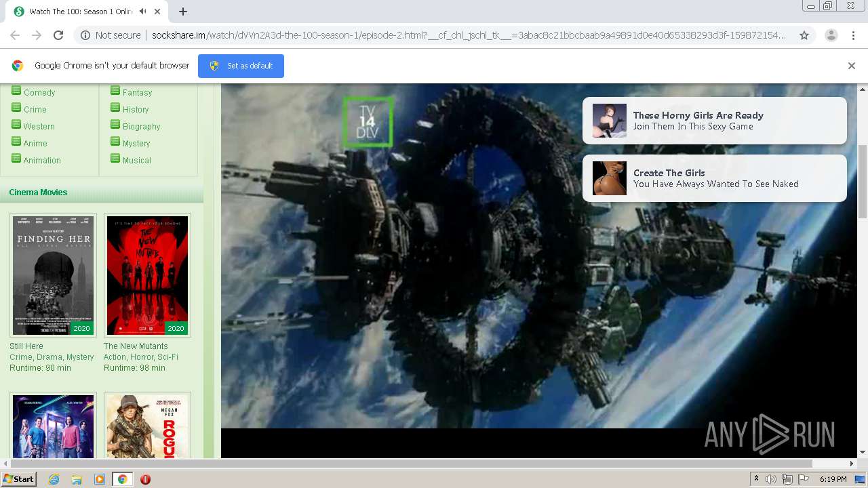The height and width of the screenshot is (488, 868).
Task: Mute the tab audio speaker icon
Action: [x=142, y=12]
